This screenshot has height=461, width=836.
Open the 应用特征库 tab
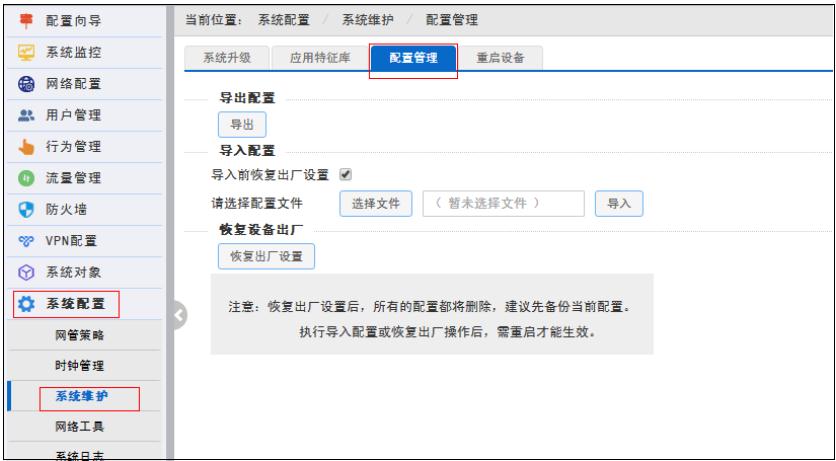click(320, 58)
